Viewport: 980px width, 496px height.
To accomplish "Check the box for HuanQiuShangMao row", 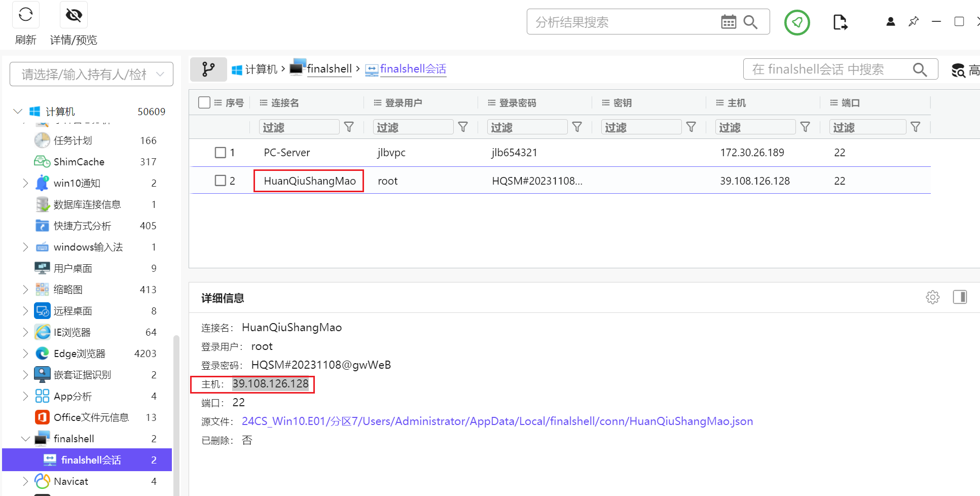I will click(220, 181).
